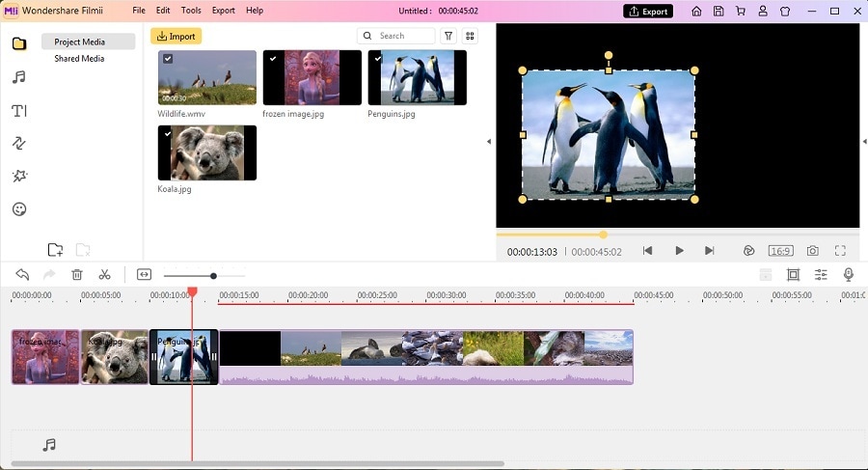Split clip with the scissors icon
This screenshot has height=470, width=868.
coord(104,274)
